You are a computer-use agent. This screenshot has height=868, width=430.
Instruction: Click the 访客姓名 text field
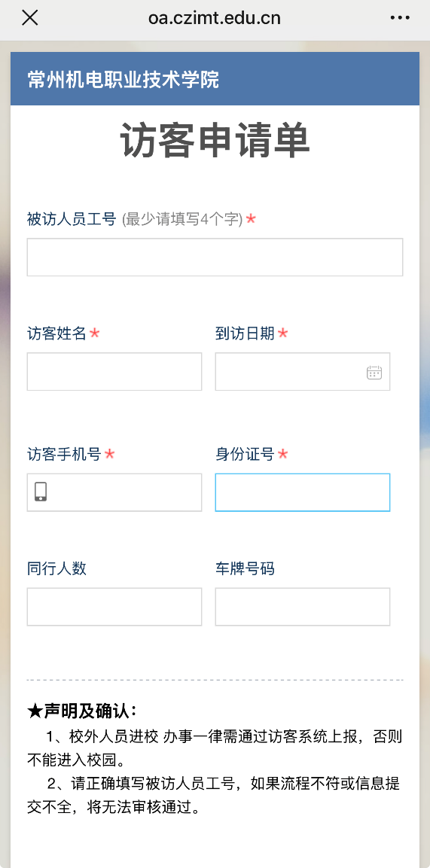pyautogui.click(x=114, y=371)
